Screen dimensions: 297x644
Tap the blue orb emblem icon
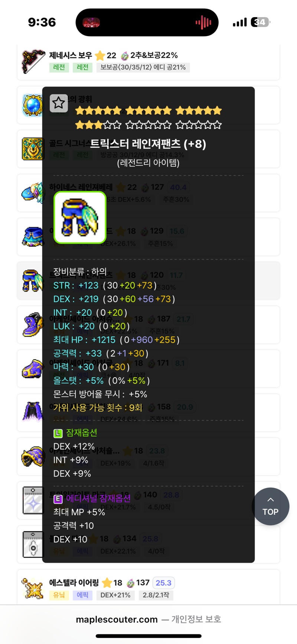coord(33,105)
